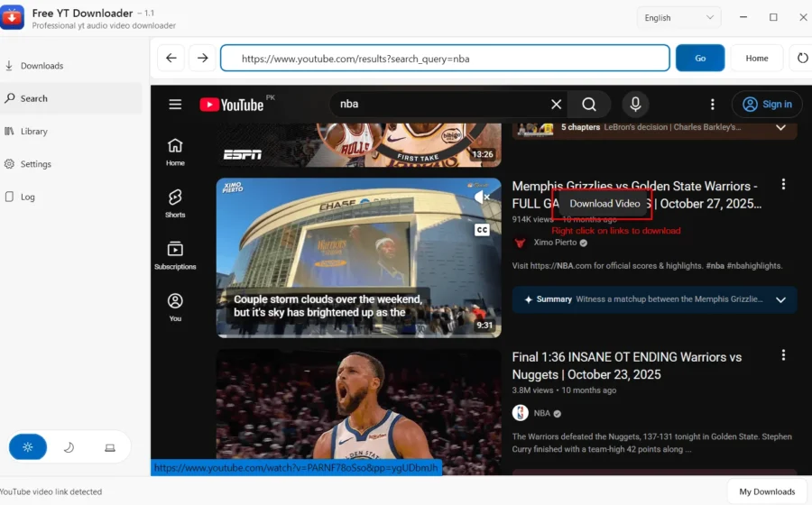This screenshot has width=812, height=505.
Task: Click the 9:31 duration badge
Action: [x=484, y=325]
